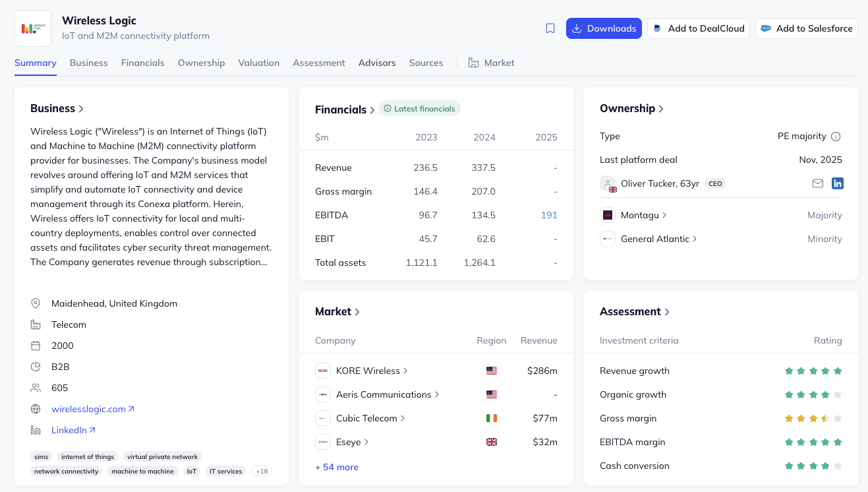Click the KORE Wireless logo icon
Image resolution: width=868 pixels, height=492 pixels.
pyautogui.click(x=323, y=371)
